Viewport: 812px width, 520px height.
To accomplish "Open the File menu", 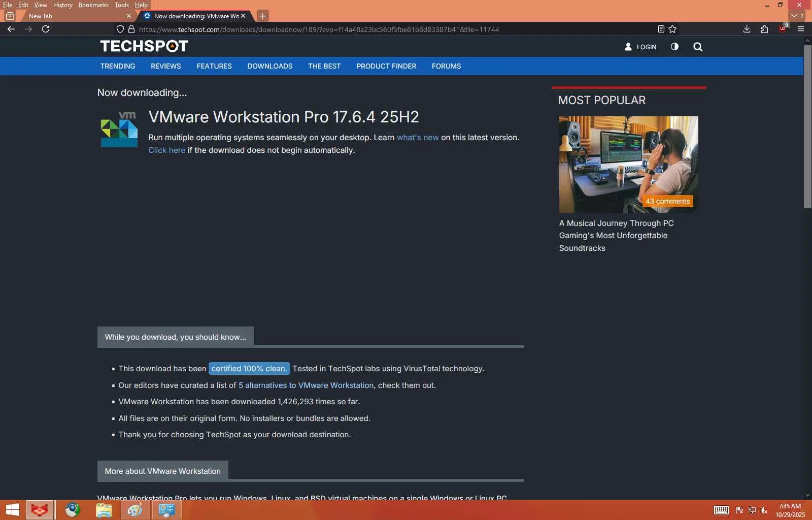I will [8, 5].
